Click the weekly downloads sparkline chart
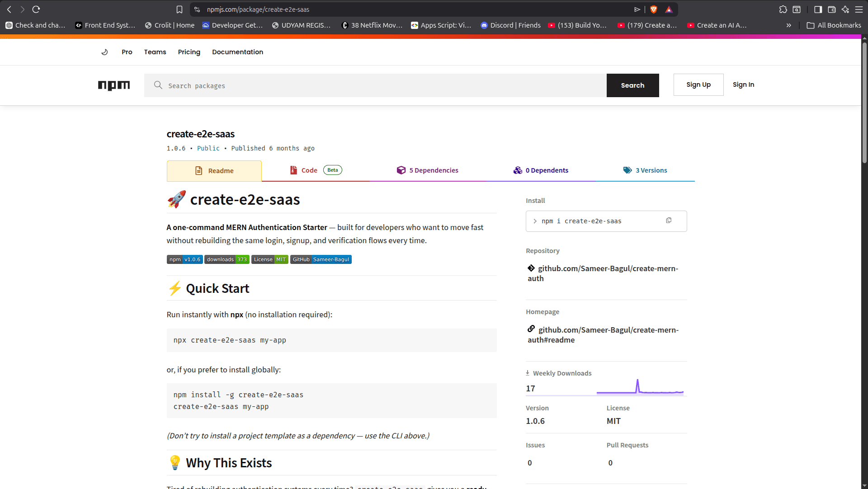Viewport: 868px width, 489px height. click(640, 387)
